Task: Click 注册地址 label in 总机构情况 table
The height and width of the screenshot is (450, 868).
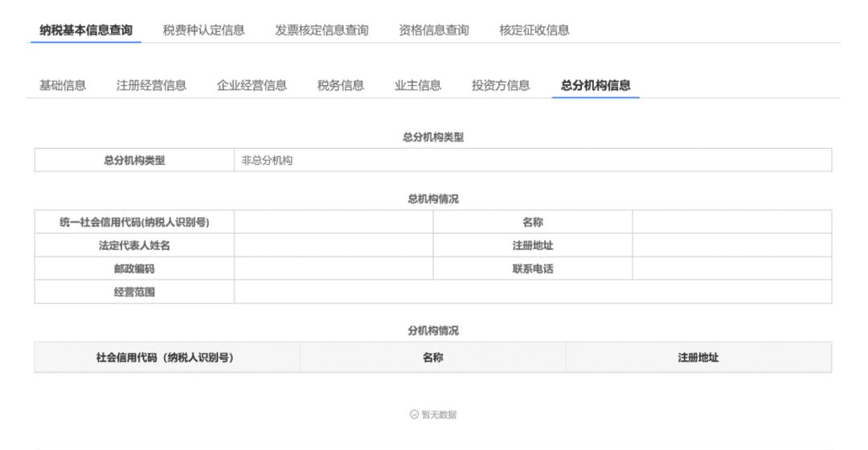Action: click(x=533, y=245)
